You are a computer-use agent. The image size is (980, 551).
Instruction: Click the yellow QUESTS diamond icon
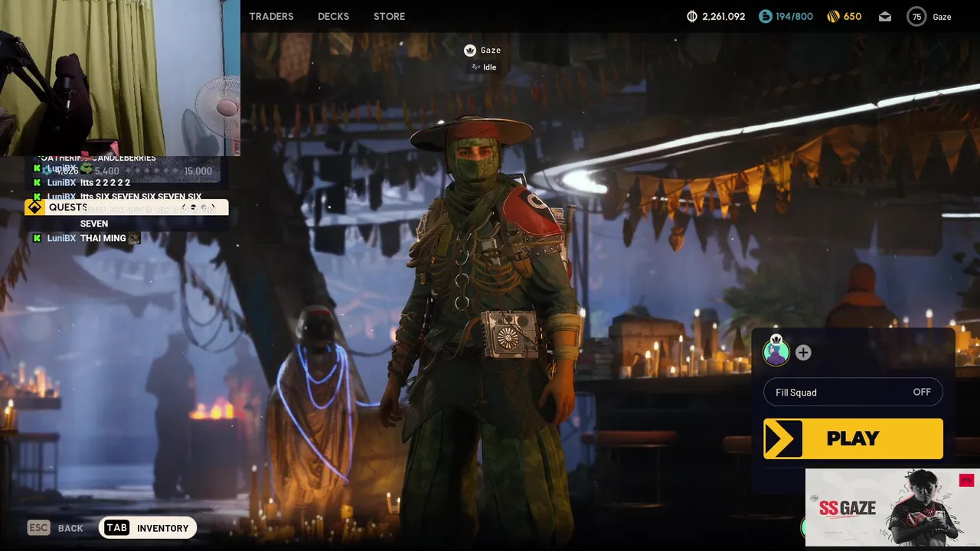tap(34, 207)
